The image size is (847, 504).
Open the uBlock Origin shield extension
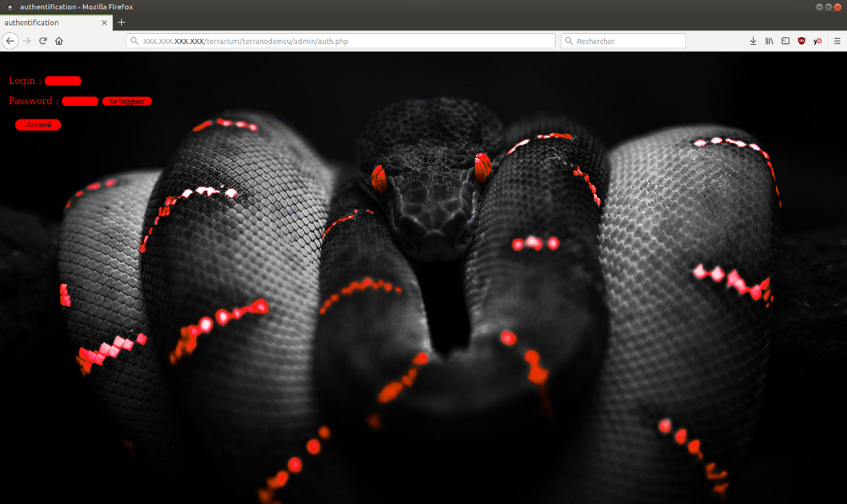point(801,41)
